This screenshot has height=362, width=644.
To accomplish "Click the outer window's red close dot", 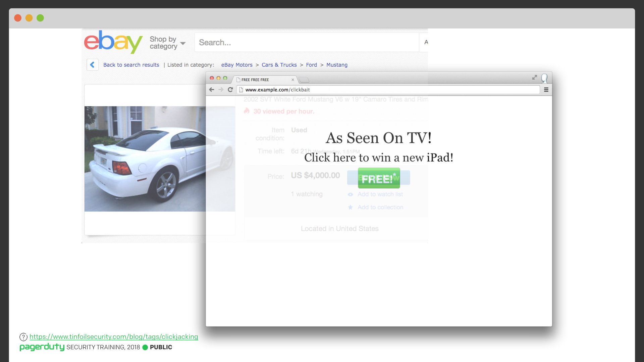I will tap(18, 18).
